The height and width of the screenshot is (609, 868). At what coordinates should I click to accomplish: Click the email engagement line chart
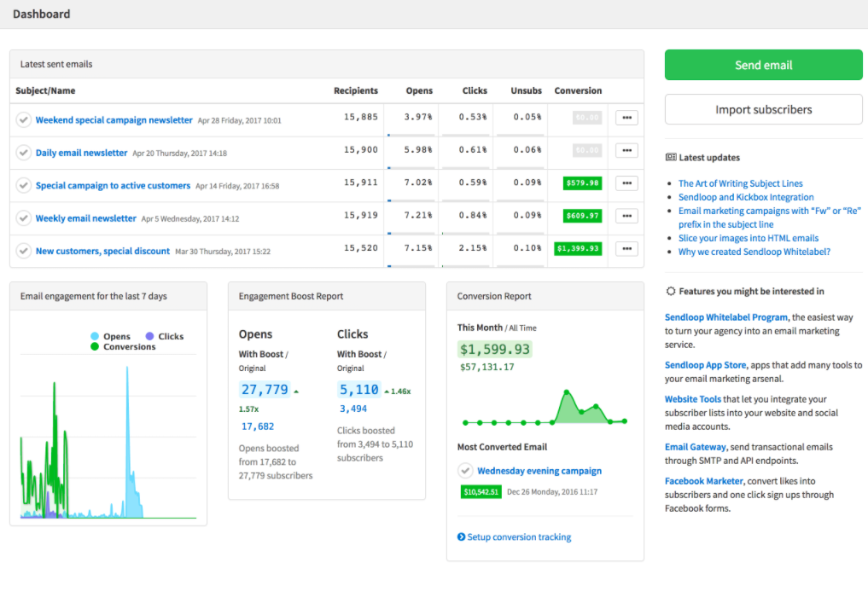point(108,437)
